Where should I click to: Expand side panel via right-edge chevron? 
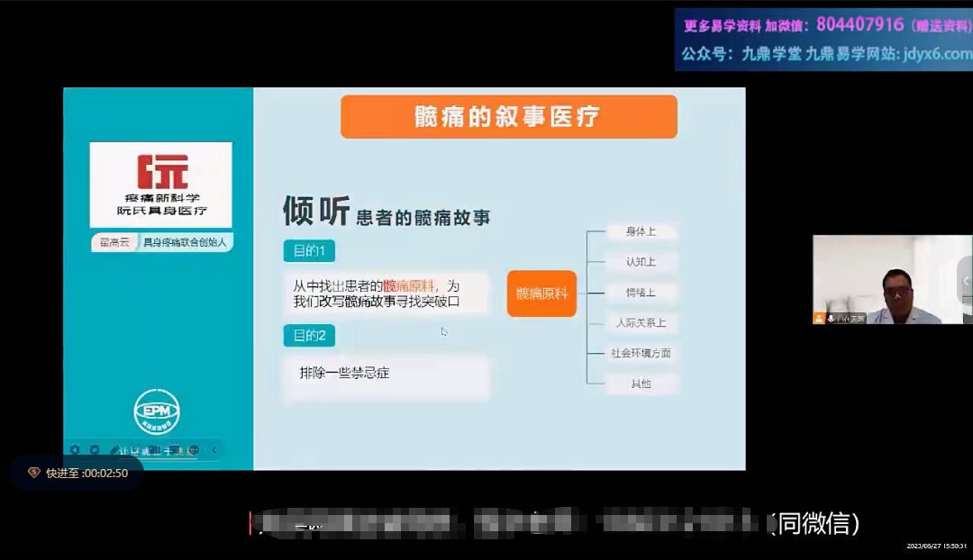pos(966,281)
